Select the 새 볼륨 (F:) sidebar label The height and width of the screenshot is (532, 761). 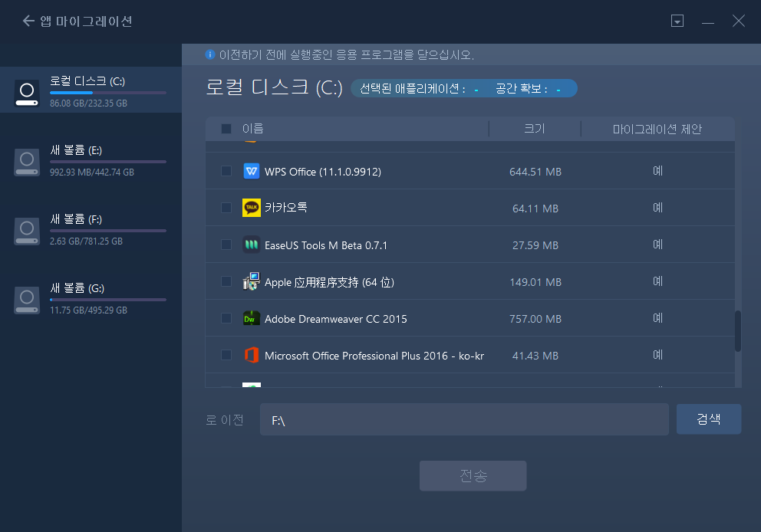[x=76, y=219]
